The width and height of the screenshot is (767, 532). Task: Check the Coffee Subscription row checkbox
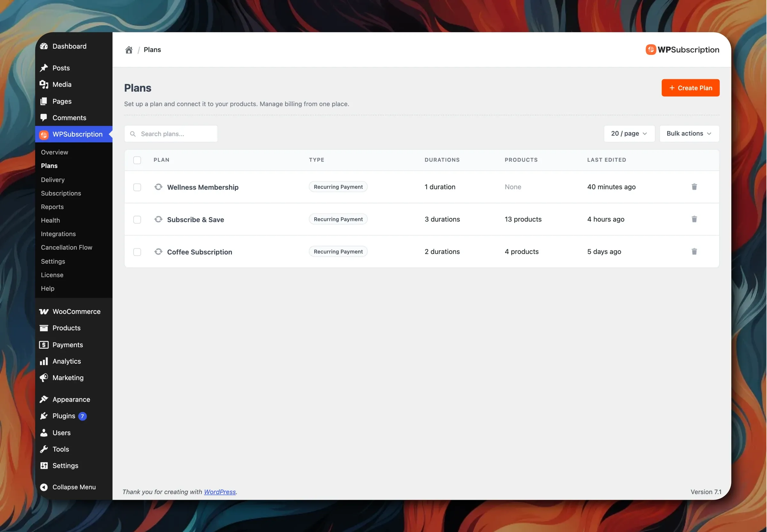pos(137,252)
